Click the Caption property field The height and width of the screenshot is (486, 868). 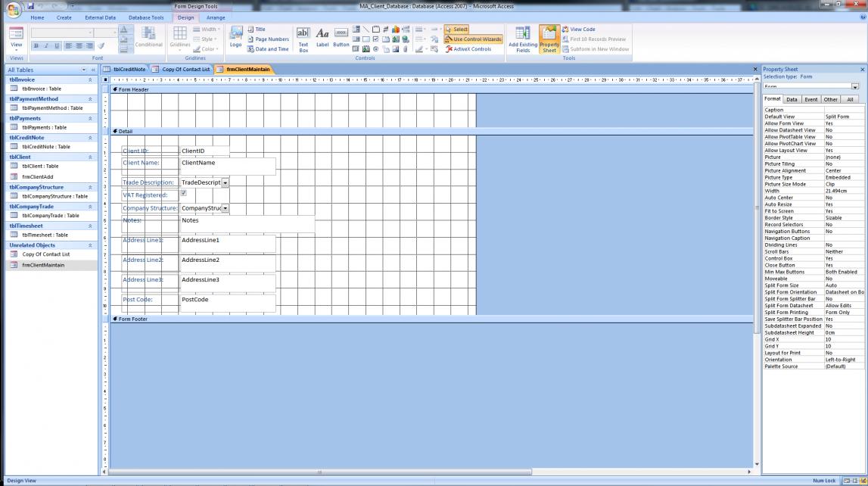(844, 111)
